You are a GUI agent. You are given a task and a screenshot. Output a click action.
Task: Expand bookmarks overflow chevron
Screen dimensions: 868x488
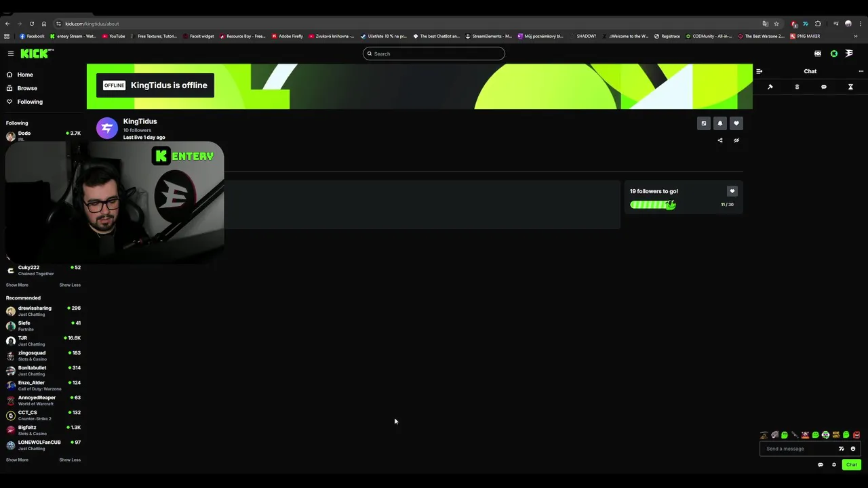(x=856, y=36)
